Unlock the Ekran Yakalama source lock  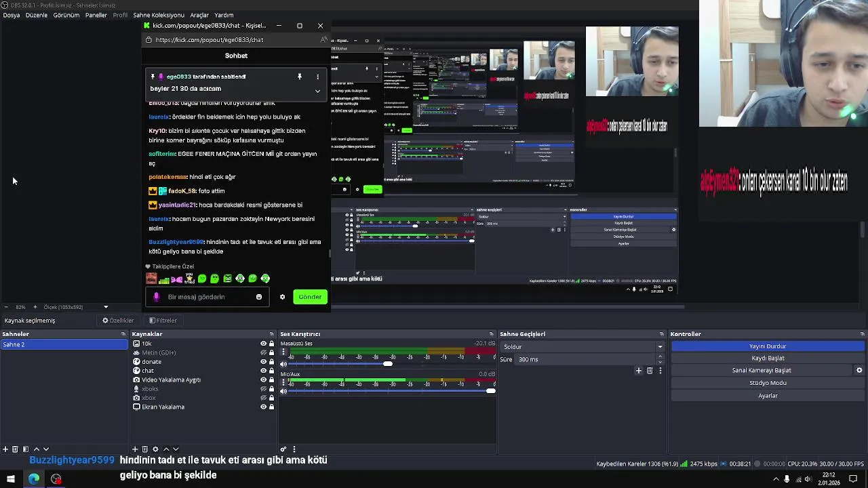point(272,407)
